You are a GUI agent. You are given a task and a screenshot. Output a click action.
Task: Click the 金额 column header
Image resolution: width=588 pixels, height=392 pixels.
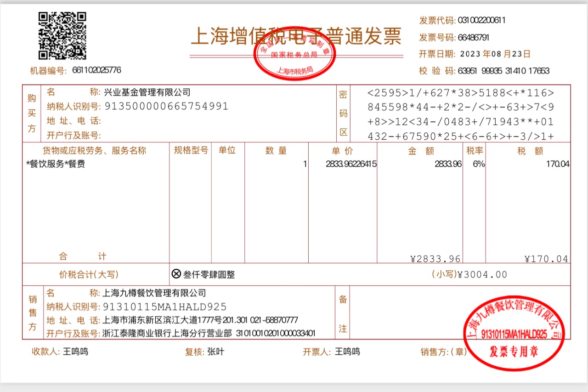coord(421,151)
